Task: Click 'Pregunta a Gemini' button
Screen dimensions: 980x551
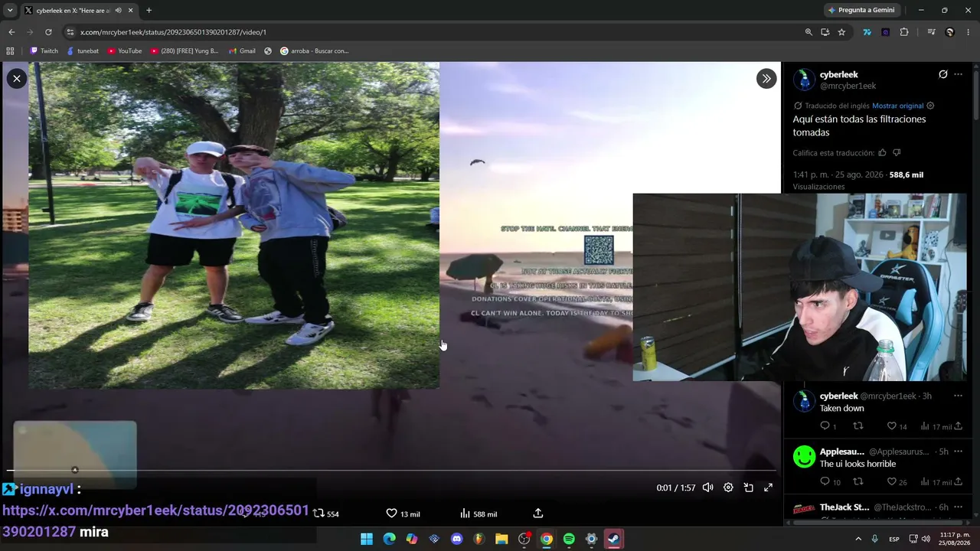Action: [x=861, y=10]
